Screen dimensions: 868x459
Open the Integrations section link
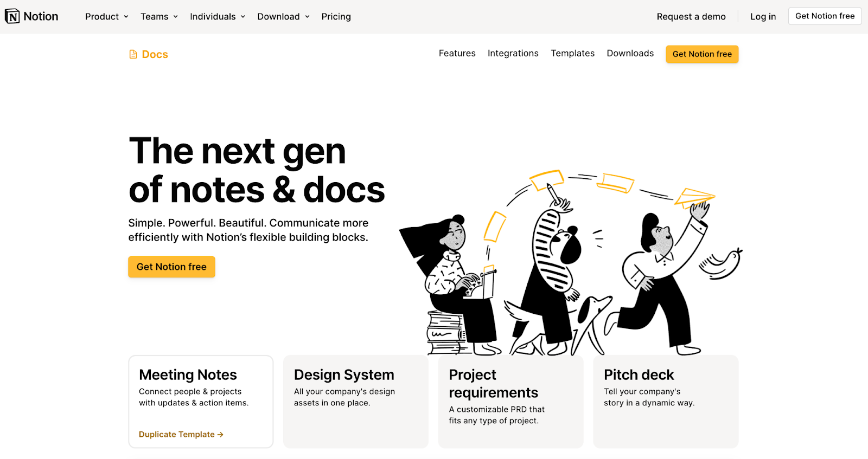[x=513, y=53]
